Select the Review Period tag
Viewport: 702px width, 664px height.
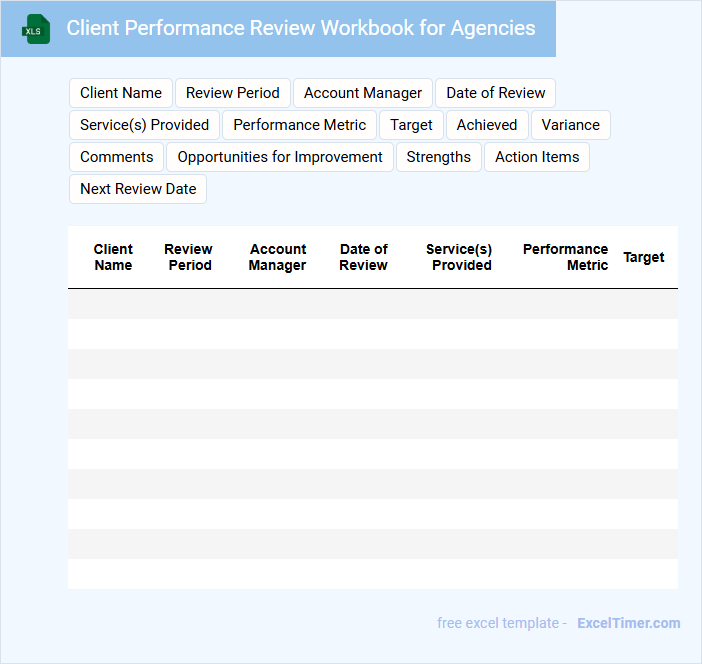[x=233, y=93]
